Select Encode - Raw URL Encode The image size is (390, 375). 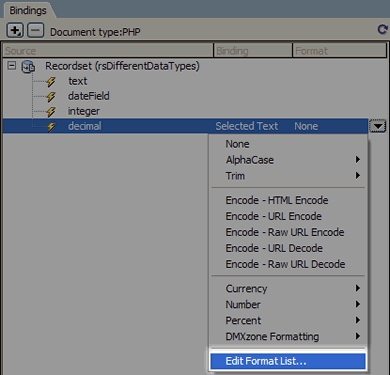point(288,232)
